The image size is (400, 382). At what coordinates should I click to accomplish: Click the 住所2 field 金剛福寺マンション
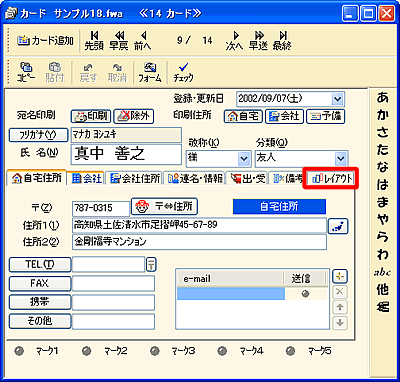pyautogui.click(x=199, y=242)
